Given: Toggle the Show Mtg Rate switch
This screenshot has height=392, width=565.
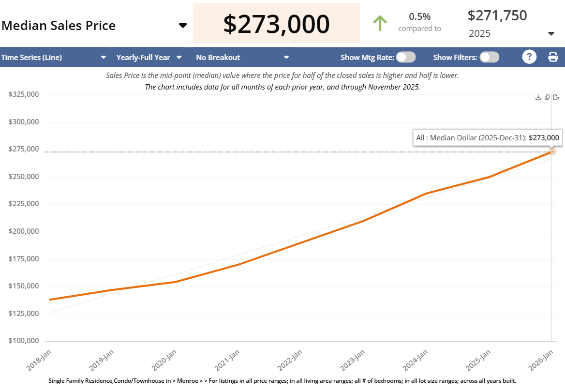Looking at the screenshot, I should coord(406,57).
